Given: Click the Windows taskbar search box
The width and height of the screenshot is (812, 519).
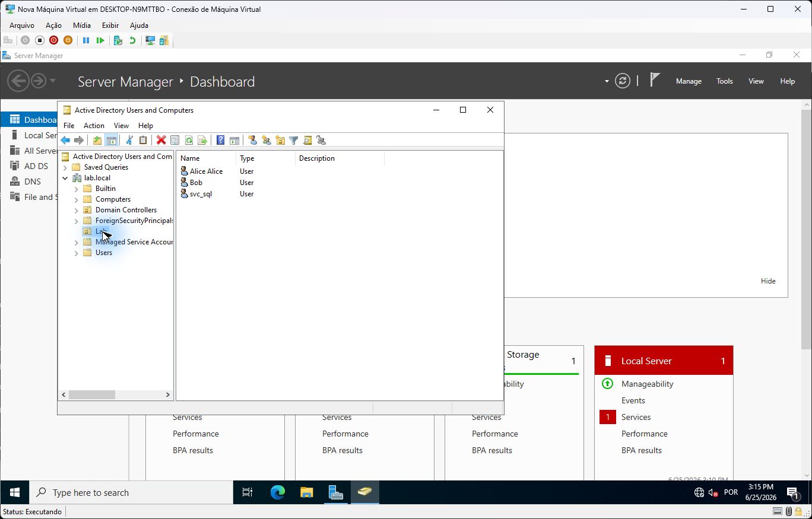Looking at the screenshot, I should (x=131, y=492).
